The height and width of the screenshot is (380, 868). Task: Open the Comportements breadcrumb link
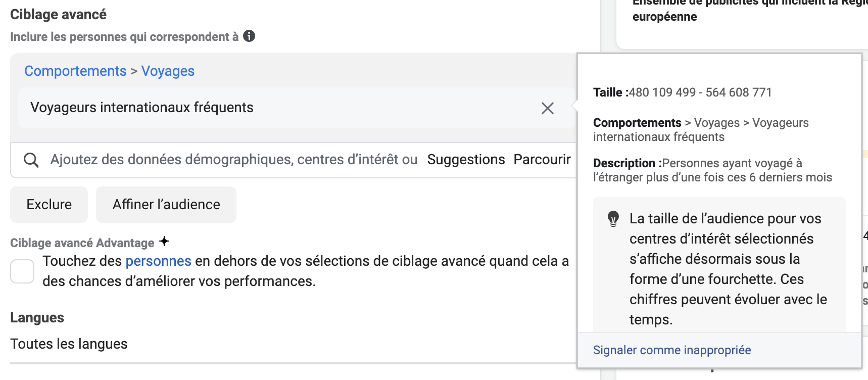point(75,71)
